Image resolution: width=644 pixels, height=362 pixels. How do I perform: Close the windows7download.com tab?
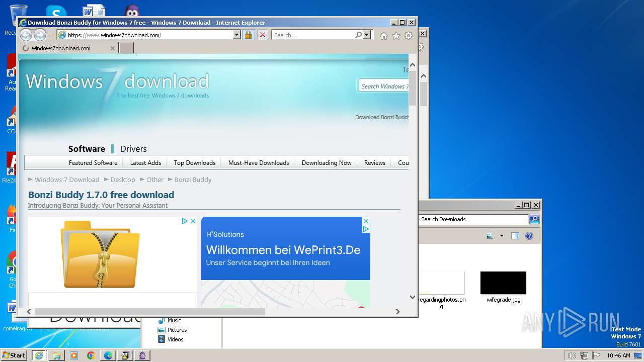pyautogui.click(x=113, y=48)
